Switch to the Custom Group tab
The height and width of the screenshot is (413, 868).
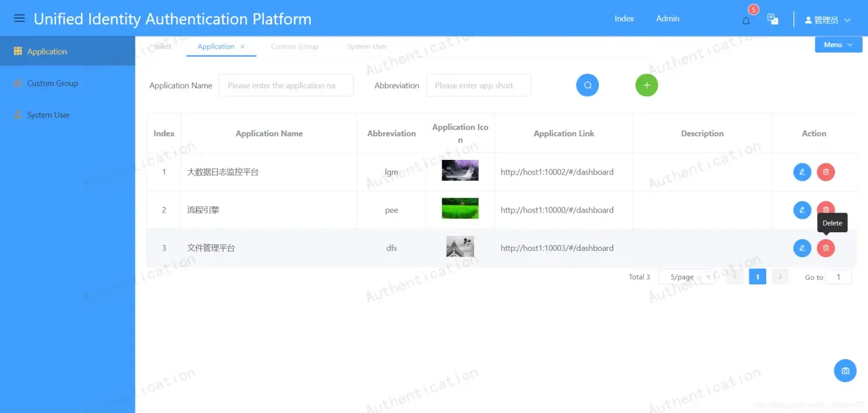[x=295, y=46]
